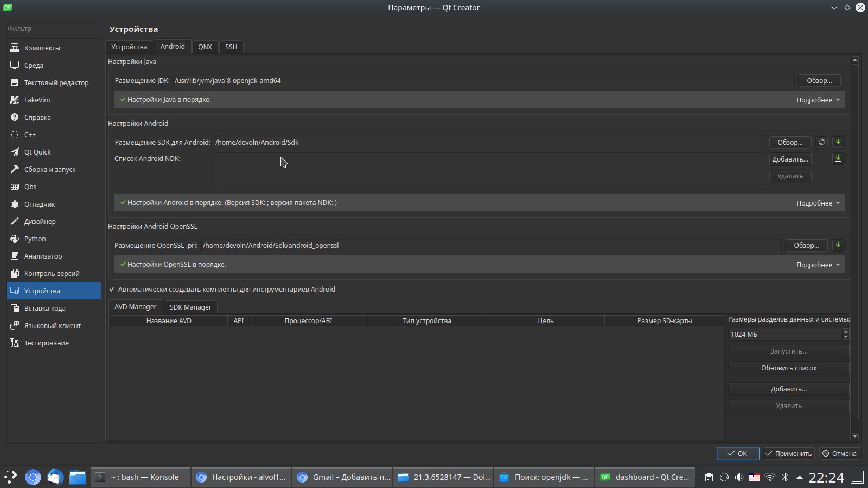The width and height of the screenshot is (868, 488).
Task: Switch to Android tab
Action: tap(173, 47)
